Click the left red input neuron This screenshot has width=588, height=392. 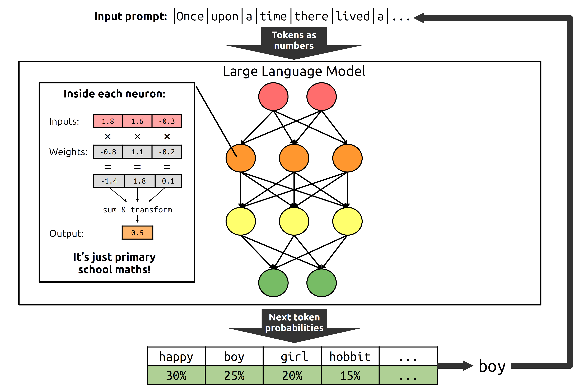[x=273, y=96]
